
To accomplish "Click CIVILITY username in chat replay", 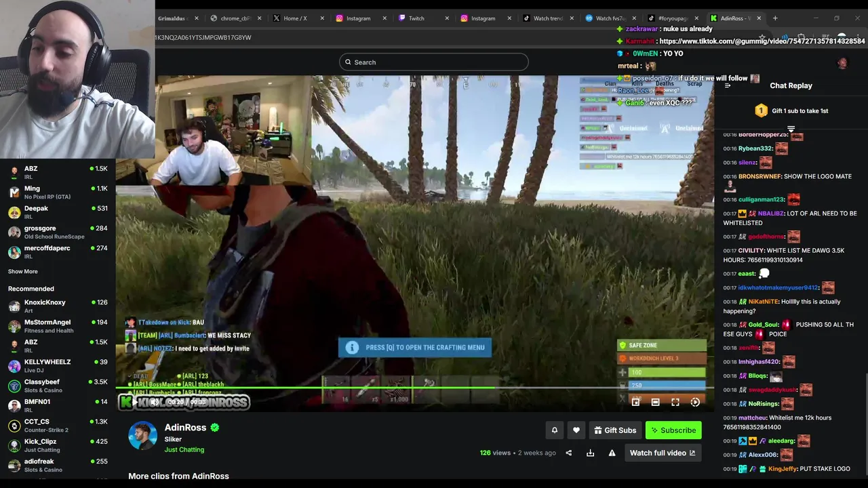I will (751, 251).
